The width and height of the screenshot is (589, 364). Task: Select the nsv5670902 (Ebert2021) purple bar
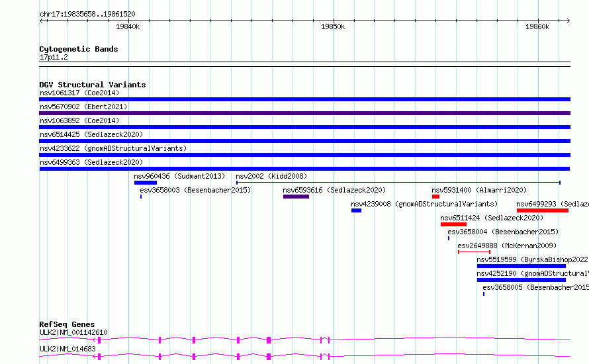tap(304, 113)
